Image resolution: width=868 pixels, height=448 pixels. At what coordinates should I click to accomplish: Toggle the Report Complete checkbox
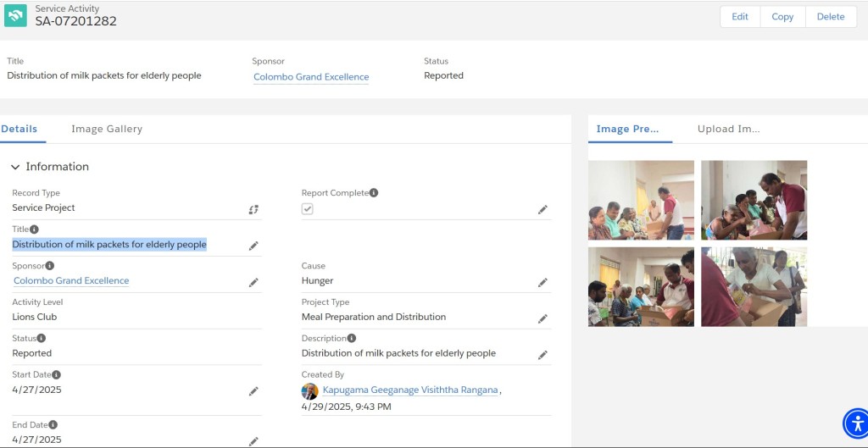tap(307, 208)
